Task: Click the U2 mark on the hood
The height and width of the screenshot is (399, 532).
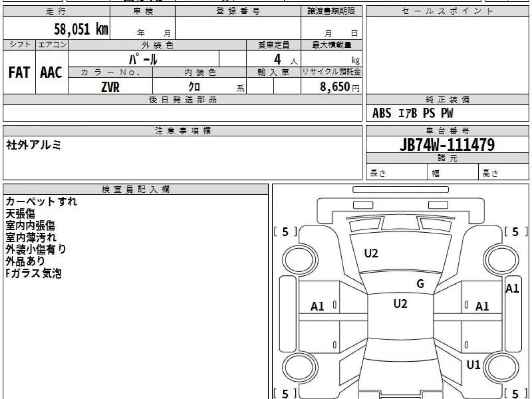Action: pos(371,254)
